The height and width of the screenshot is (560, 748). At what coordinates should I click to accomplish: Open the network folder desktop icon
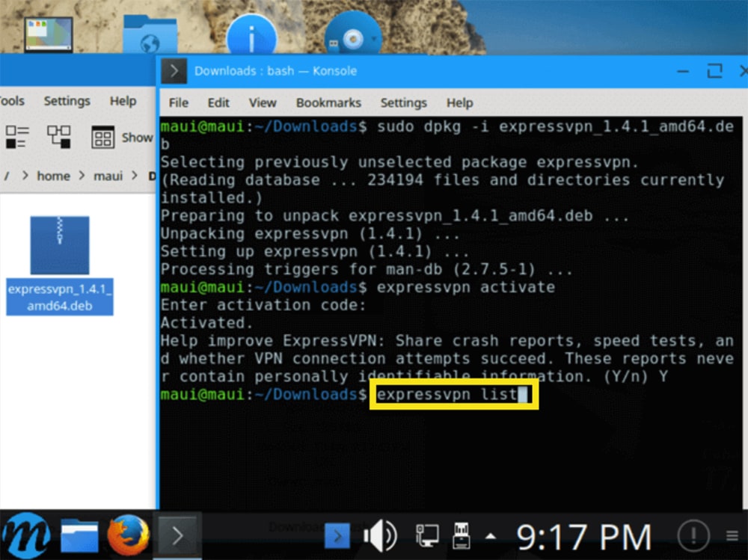[x=150, y=34]
